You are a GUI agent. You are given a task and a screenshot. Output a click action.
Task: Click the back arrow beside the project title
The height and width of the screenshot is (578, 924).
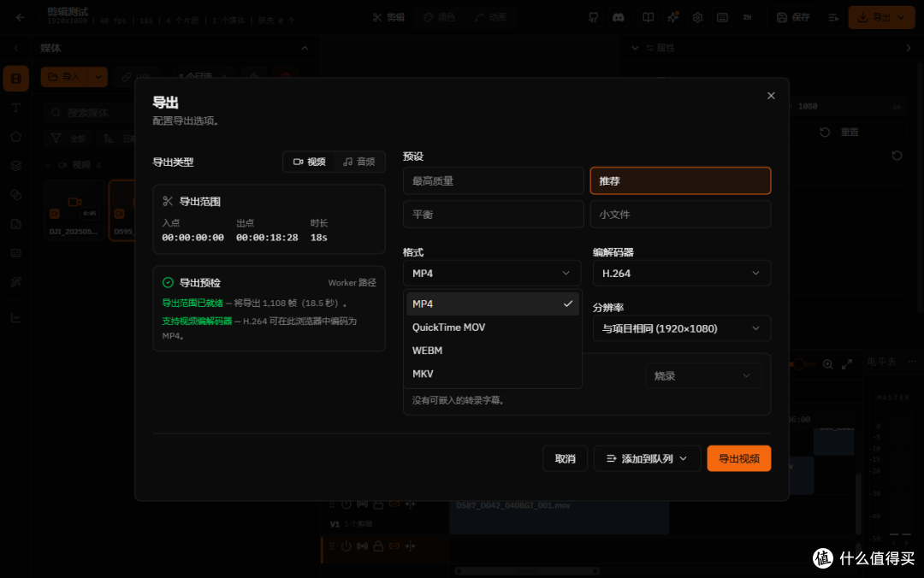click(x=20, y=17)
